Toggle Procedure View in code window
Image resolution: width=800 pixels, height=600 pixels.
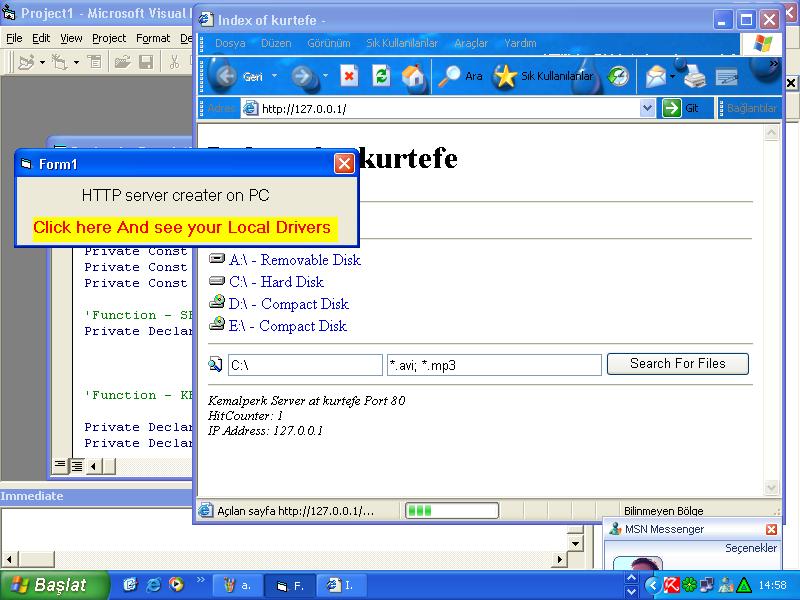pos(60,466)
